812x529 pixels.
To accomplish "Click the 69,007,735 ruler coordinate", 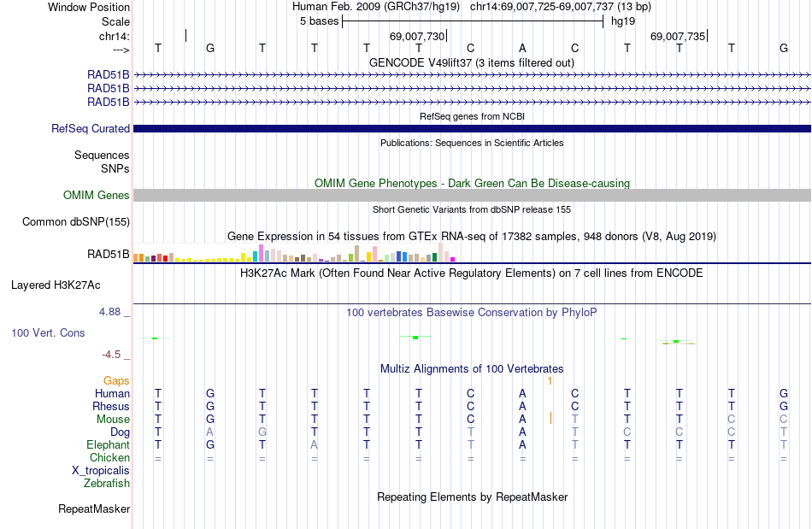I will pos(677,36).
